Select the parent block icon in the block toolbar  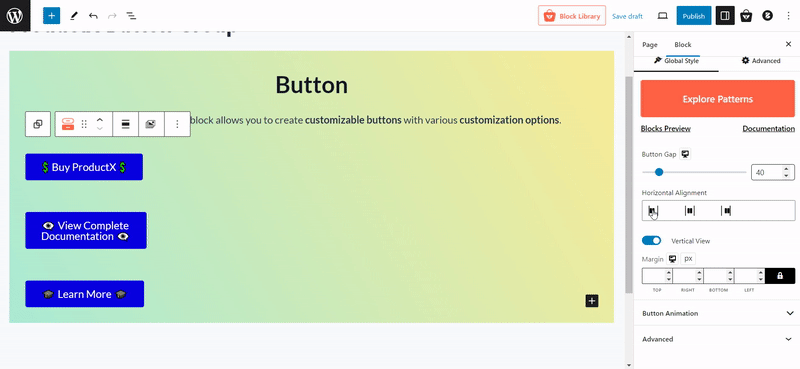click(38, 124)
